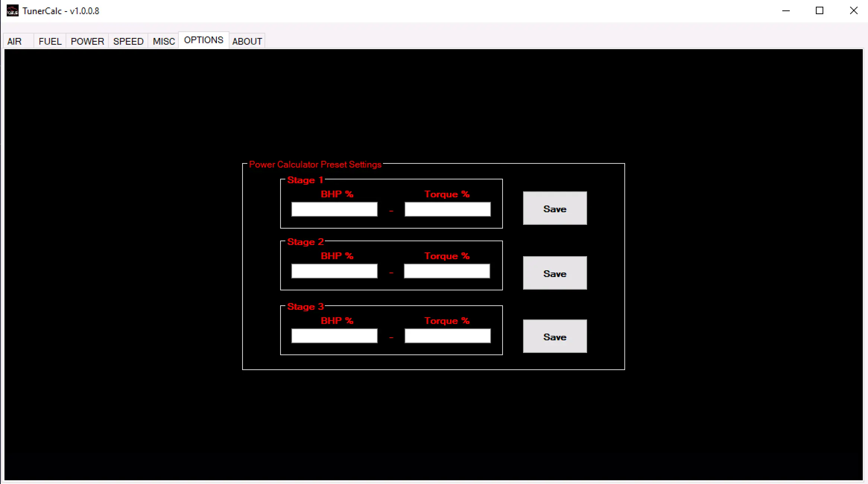Select the SPEED tab
The height and width of the screenshot is (484, 868).
click(x=128, y=41)
